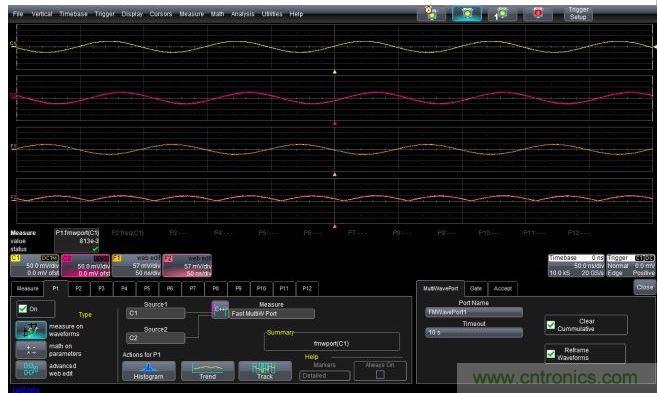Image resolution: width=657 pixels, height=393 pixels.
Task: Select the measure on waveforms icon
Action: pyautogui.click(x=31, y=330)
